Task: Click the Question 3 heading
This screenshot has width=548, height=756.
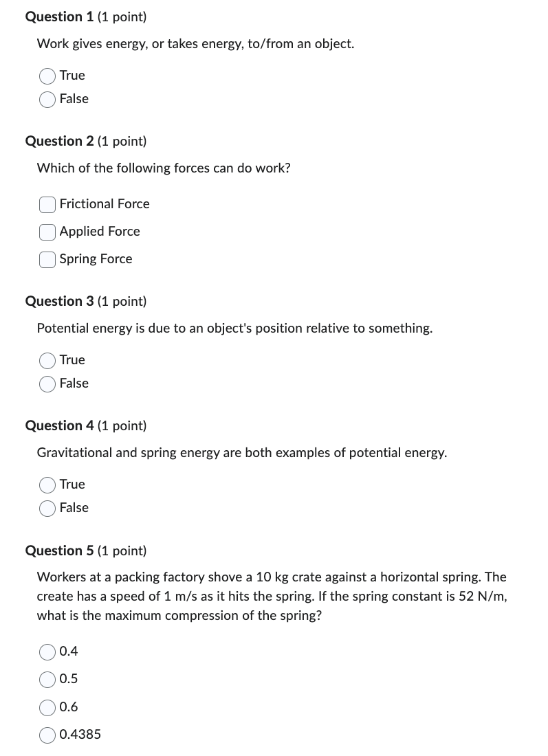Action: pyautogui.click(x=85, y=301)
